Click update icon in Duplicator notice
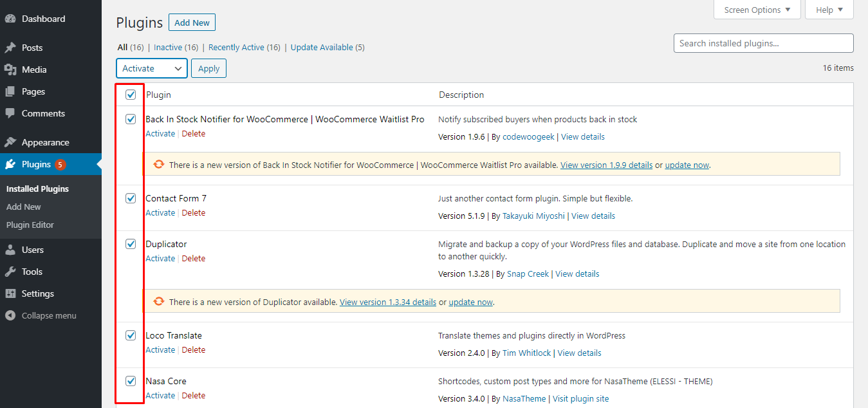Image resolution: width=868 pixels, height=408 pixels. point(159,302)
